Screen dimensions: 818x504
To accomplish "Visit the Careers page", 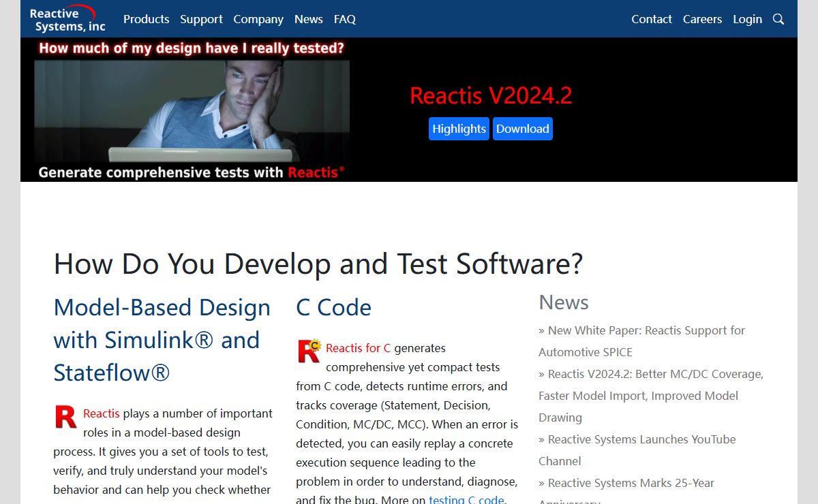I will (x=702, y=19).
